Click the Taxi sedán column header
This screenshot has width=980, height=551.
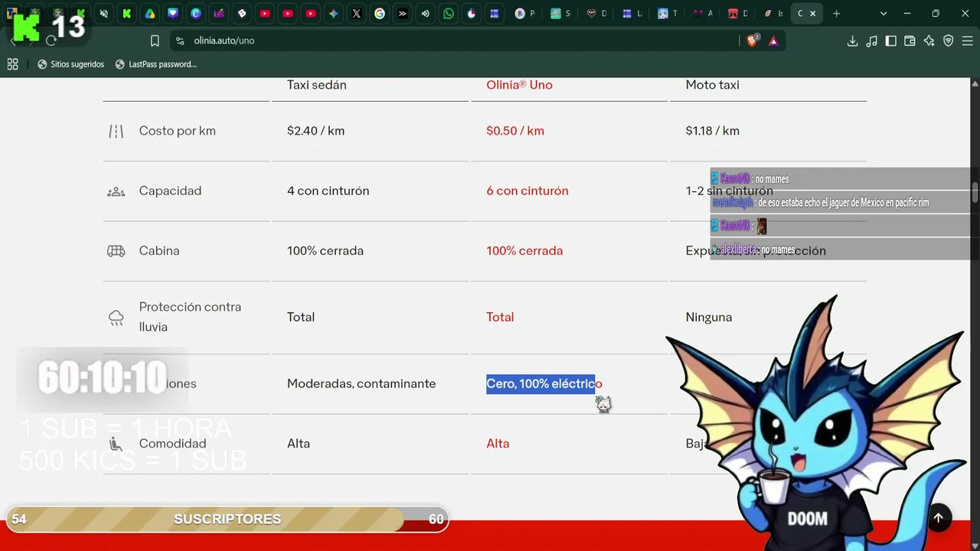(317, 85)
